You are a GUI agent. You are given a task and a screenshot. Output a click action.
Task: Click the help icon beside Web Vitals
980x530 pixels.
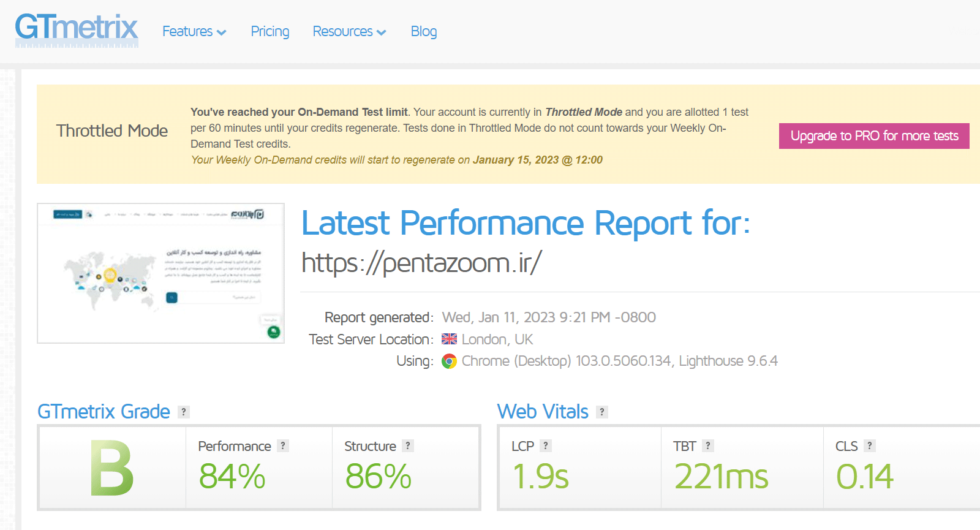pos(602,412)
